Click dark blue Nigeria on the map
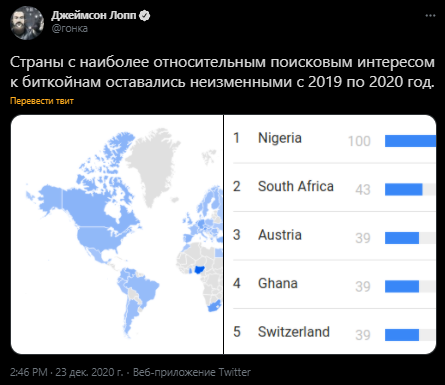The width and height of the screenshot is (445, 385). (x=199, y=269)
